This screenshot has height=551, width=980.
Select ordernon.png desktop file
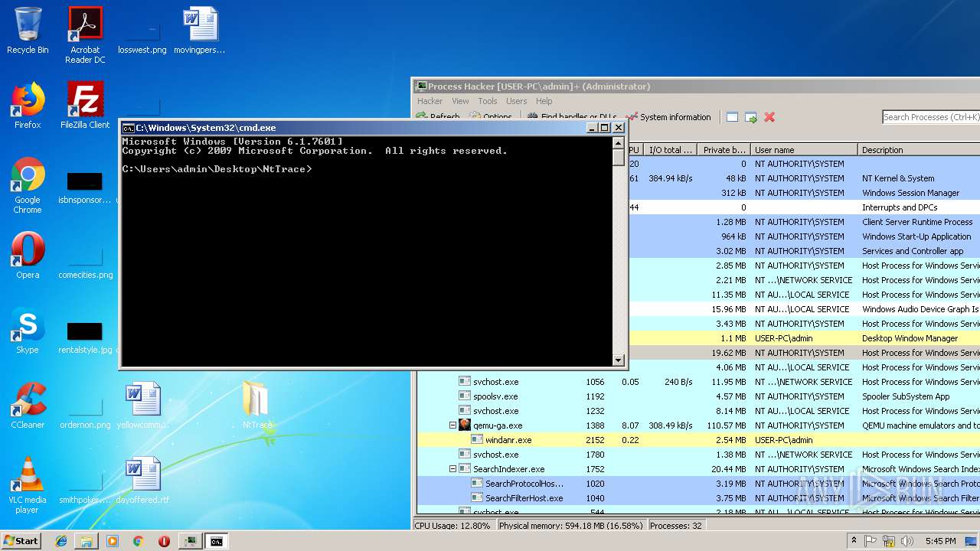click(x=85, y=412)
